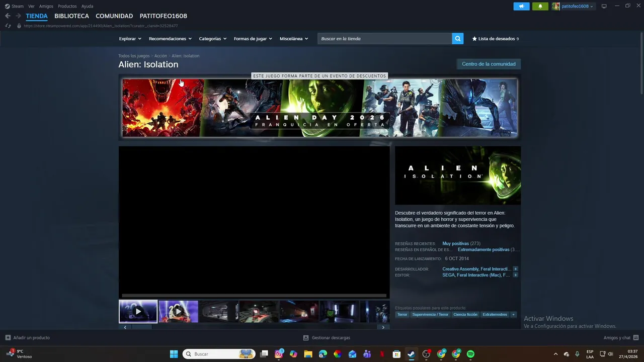Open the Amigos menu
This screenshot has height=362, width=644.
click(46, 6)
